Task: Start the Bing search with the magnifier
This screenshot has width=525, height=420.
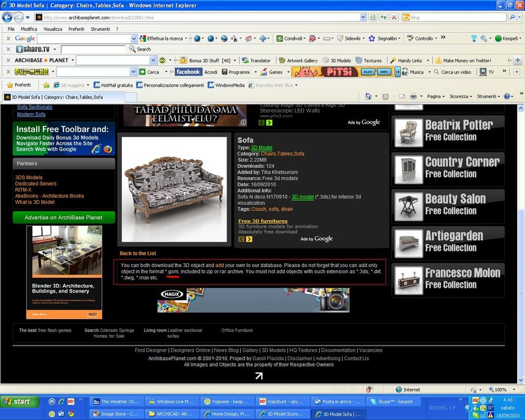Action: pyautogui.click(x=512, y=17)
